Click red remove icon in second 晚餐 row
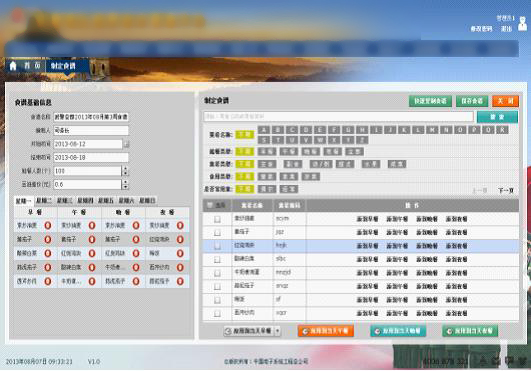 click(136, 239)
